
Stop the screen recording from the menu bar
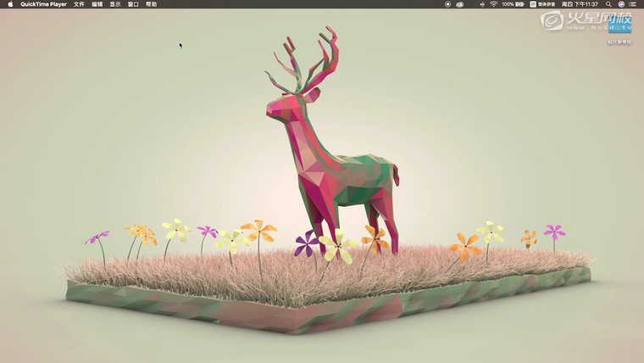tap(447, 4)
